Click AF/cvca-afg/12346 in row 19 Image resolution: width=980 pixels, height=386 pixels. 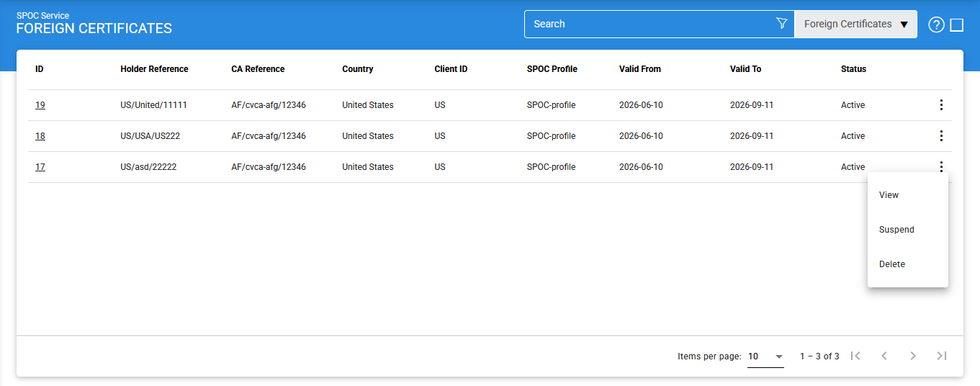pos(269,105)
